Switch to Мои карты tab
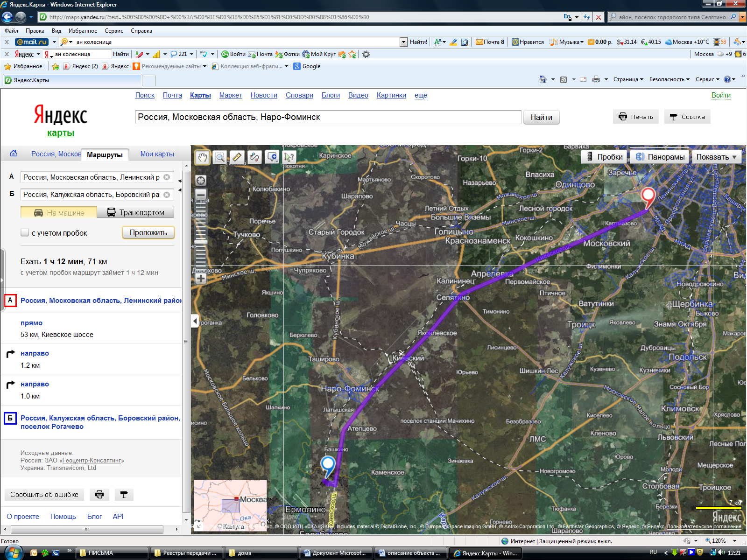747x560 pixels. click(157, 154)
